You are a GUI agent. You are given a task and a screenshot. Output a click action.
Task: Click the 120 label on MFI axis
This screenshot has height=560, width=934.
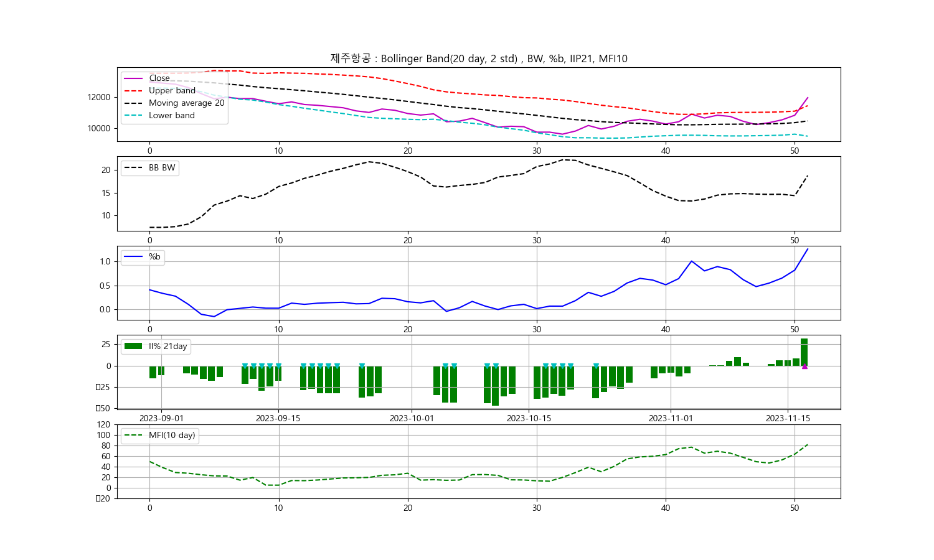tap(103, 425)
